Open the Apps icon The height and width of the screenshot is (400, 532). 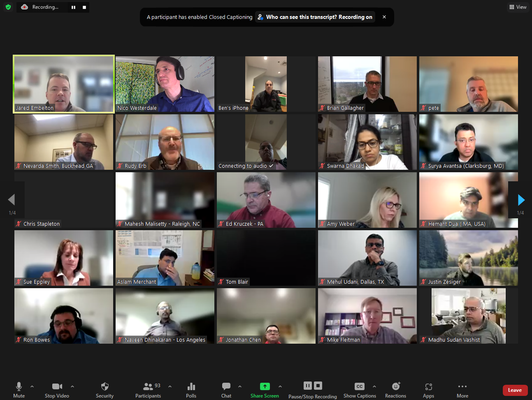[x=428, y=390]
